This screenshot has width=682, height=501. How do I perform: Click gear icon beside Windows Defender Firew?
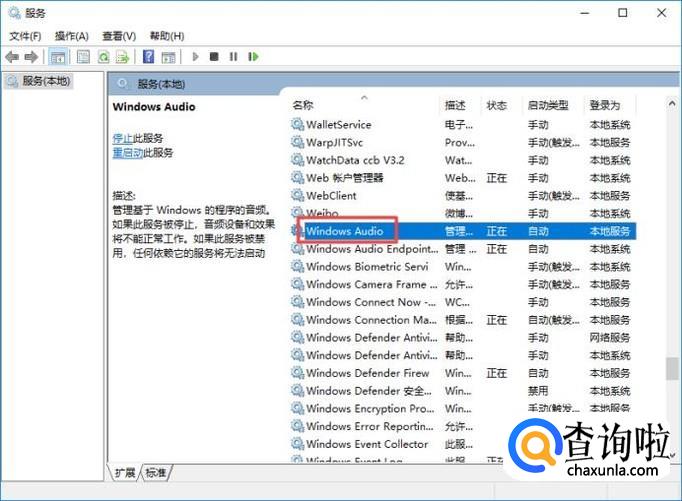pyautogui.click(x=298, y=373)
